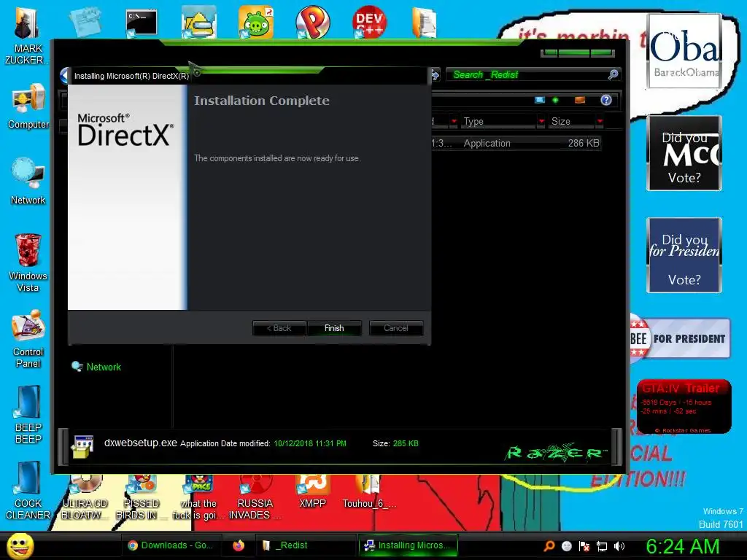Switch to Installing Micros... taskbar button

pyautogui.click(x=409, y=545)
